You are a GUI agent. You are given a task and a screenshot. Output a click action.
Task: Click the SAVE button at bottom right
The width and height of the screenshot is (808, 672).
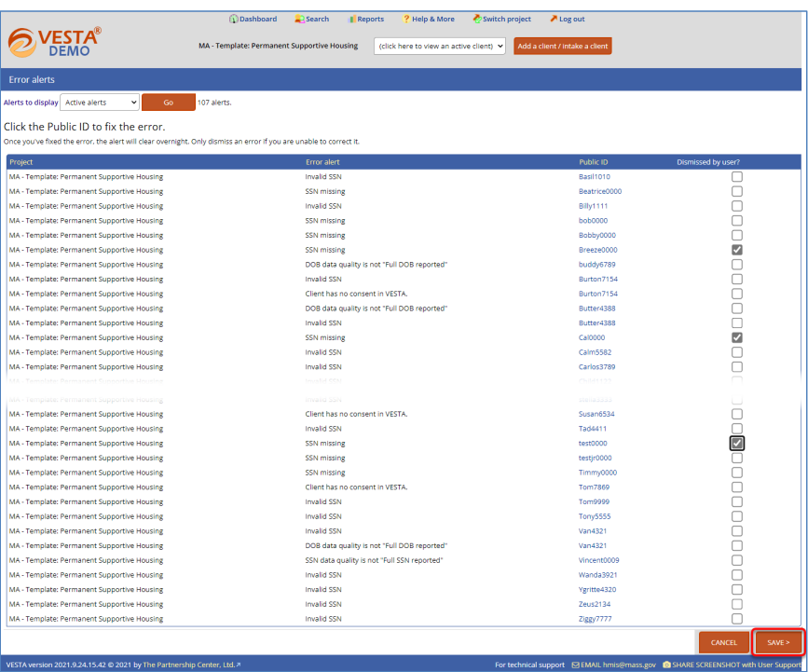point(778,642)
